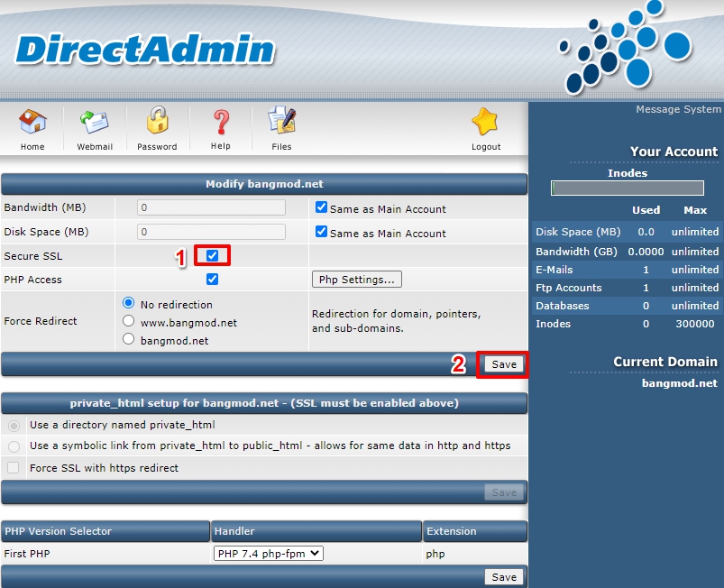724x588 pixels.
Task: Click the PHP Version Selector column header
Action: 105,531
